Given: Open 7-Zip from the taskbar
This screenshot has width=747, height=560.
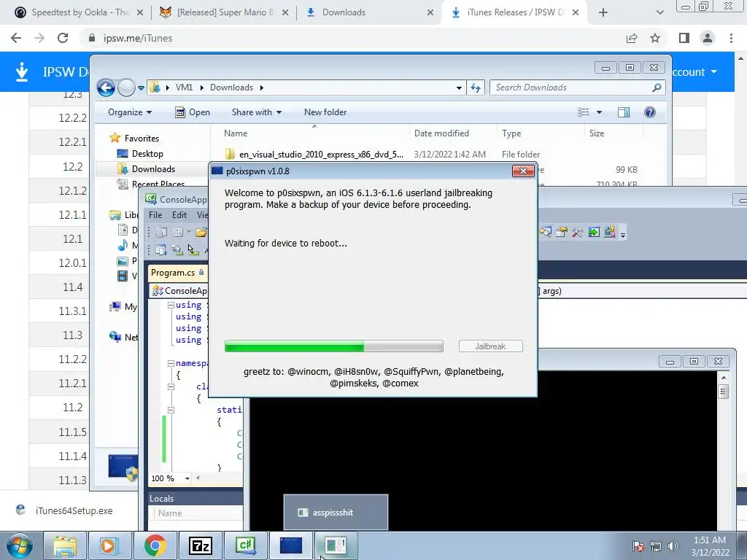Looking at the screenshot, I should 200,545.
